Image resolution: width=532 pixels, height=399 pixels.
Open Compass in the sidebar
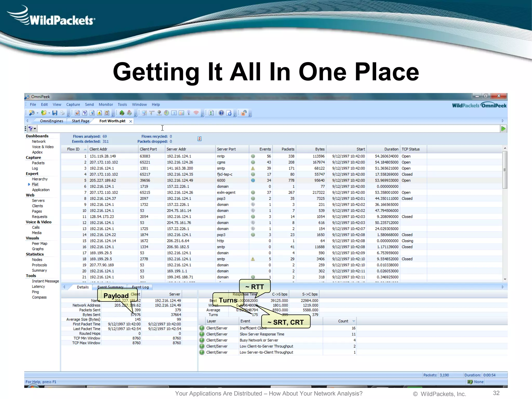39,297
